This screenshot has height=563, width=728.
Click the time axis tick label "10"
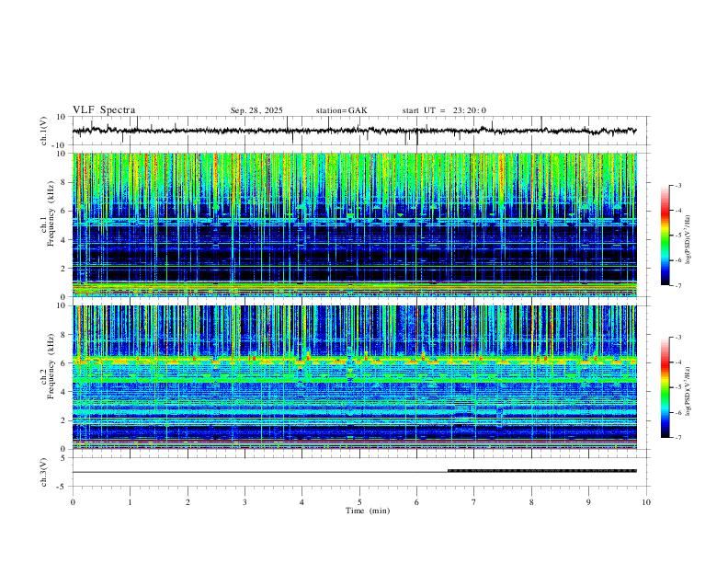click(x=646, y=502)
